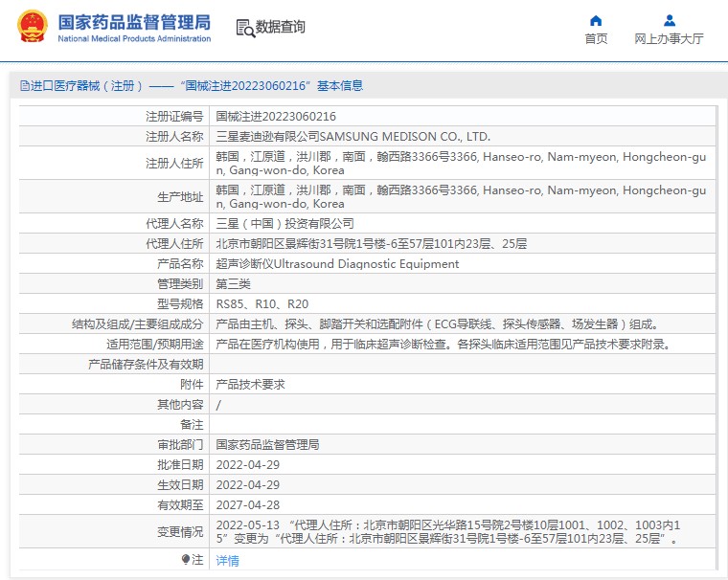Click the 附件 row label
The height and width of the screenshot is (580, 728).
tap(192, 384)
